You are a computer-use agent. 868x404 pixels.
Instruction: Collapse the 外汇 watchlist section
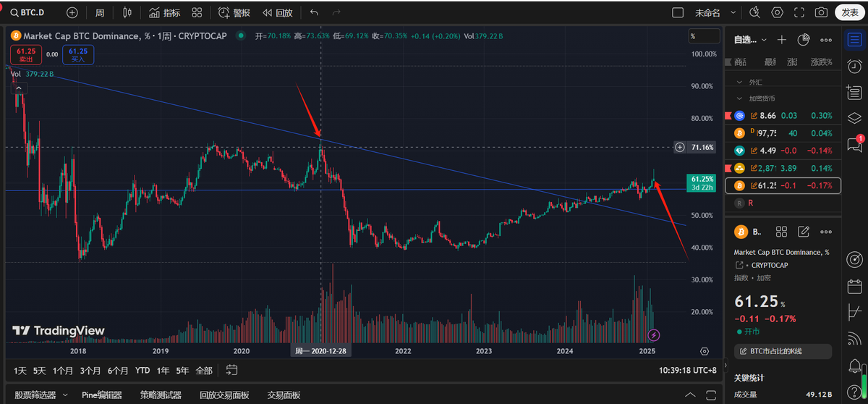point(739,82)
